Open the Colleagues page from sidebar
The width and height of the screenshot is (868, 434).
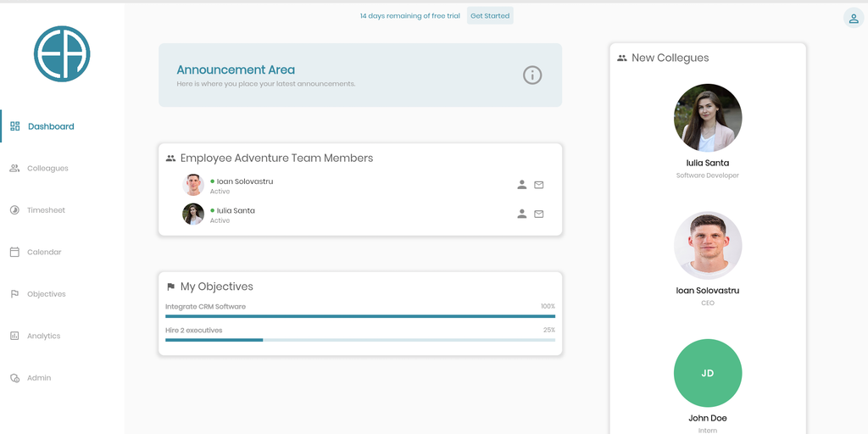(x=47, y=169)
